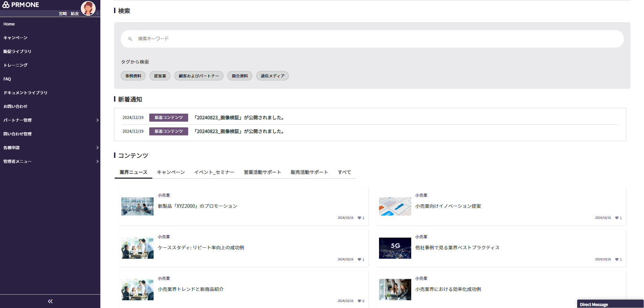644x308 pixels.
Task: Click the search magnifier icon
Action: click(x=130, y=39)
